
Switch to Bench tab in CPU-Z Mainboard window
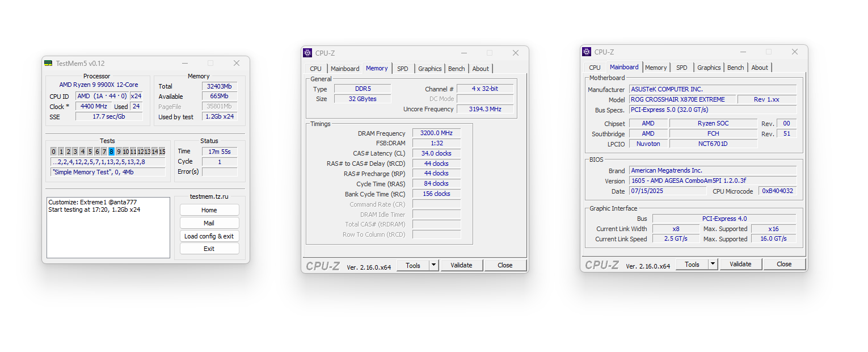coord(736,68)
